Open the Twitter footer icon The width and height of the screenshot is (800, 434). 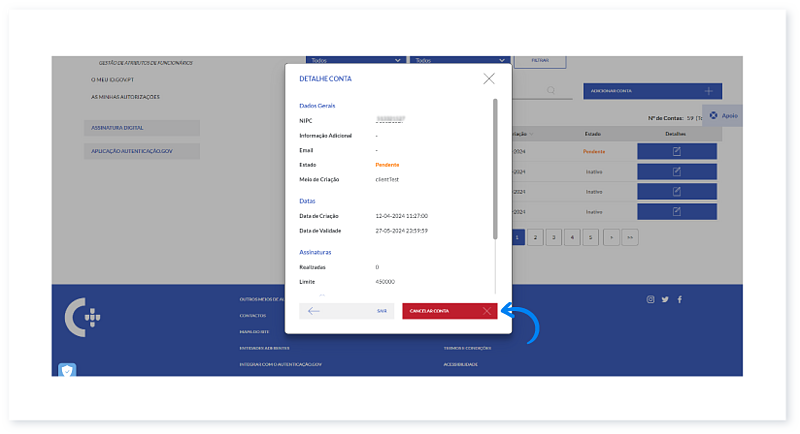click(x=665, y=299)
